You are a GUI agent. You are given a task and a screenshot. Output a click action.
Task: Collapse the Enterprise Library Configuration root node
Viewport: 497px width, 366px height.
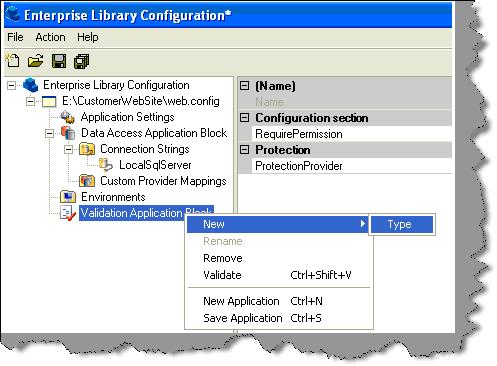(11, 86)
